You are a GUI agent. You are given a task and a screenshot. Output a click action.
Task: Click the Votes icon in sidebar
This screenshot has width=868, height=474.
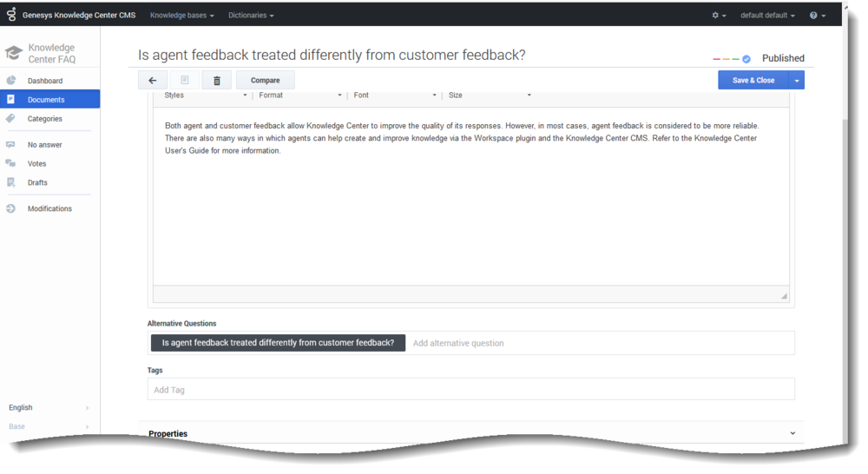(10, 163)
